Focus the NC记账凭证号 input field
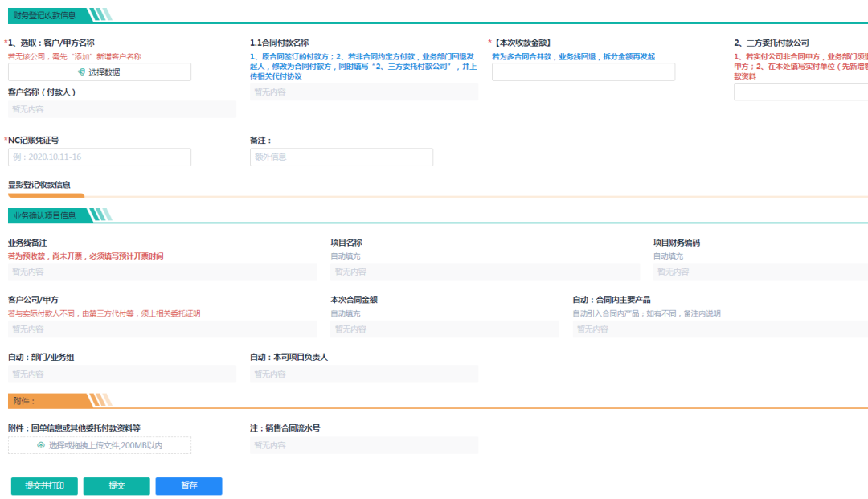This screenshot has width=868, height=499. (100, 157)
